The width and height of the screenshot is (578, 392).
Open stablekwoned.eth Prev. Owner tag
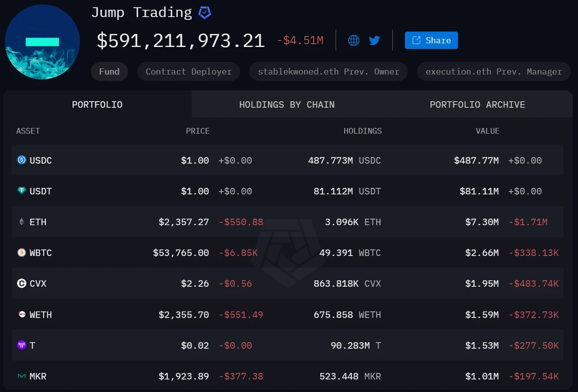[328, 72]
